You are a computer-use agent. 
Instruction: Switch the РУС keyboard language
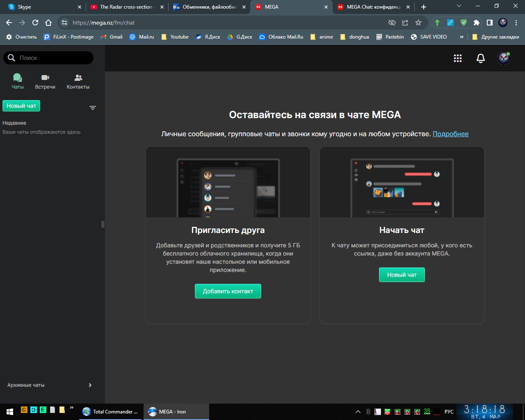pos(449,412)
